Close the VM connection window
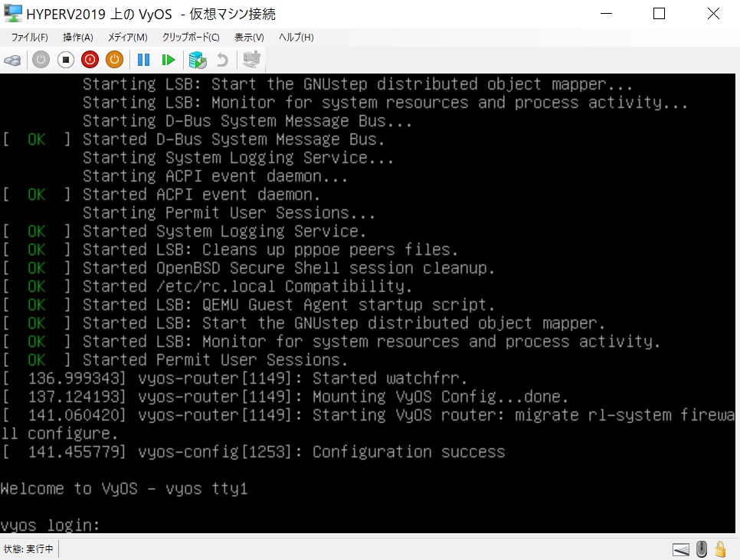This screenshot has height=560, width=740. tap(714, 14)
